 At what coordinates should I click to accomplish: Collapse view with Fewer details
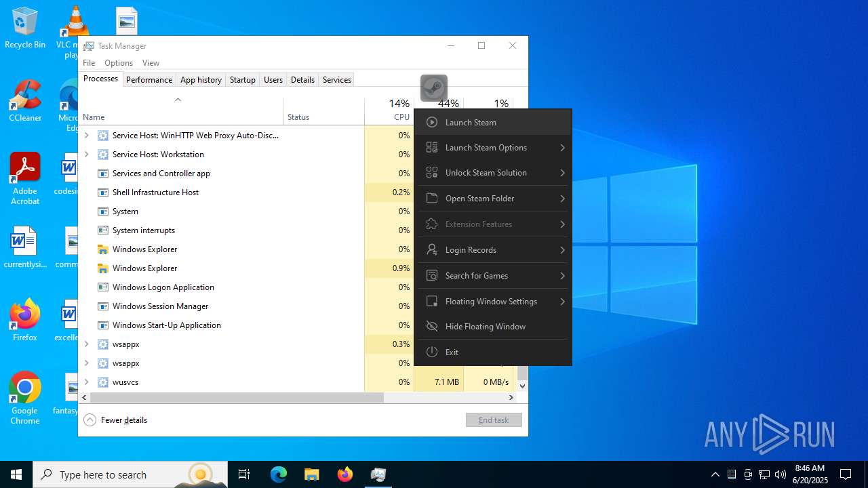click(115, 420)
